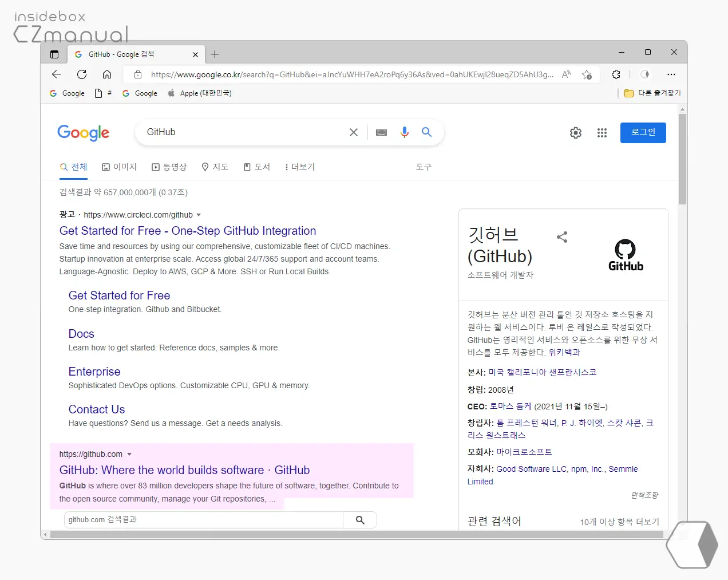Open Google search settings gear
Viewport: 728px width, 580px height.
click(576, 133)
